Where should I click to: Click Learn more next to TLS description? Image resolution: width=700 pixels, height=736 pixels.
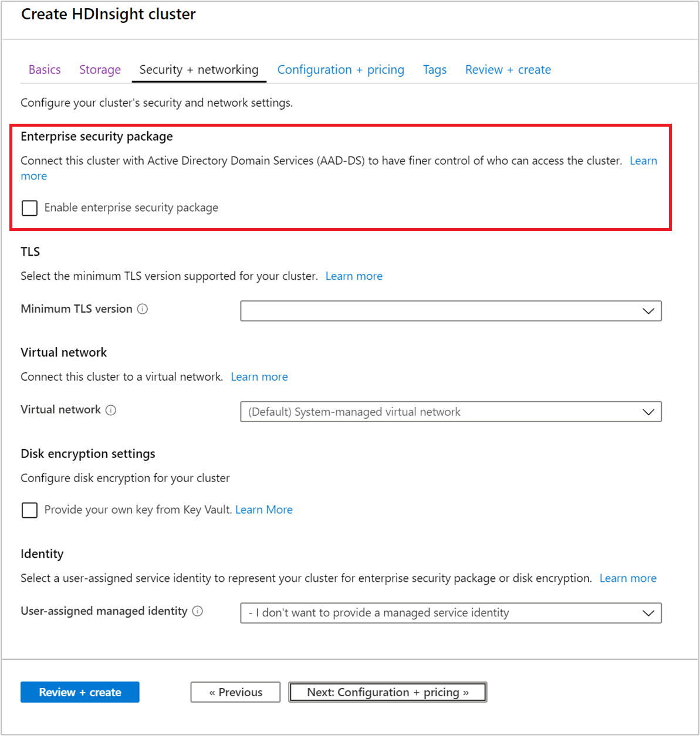(354, 276)
